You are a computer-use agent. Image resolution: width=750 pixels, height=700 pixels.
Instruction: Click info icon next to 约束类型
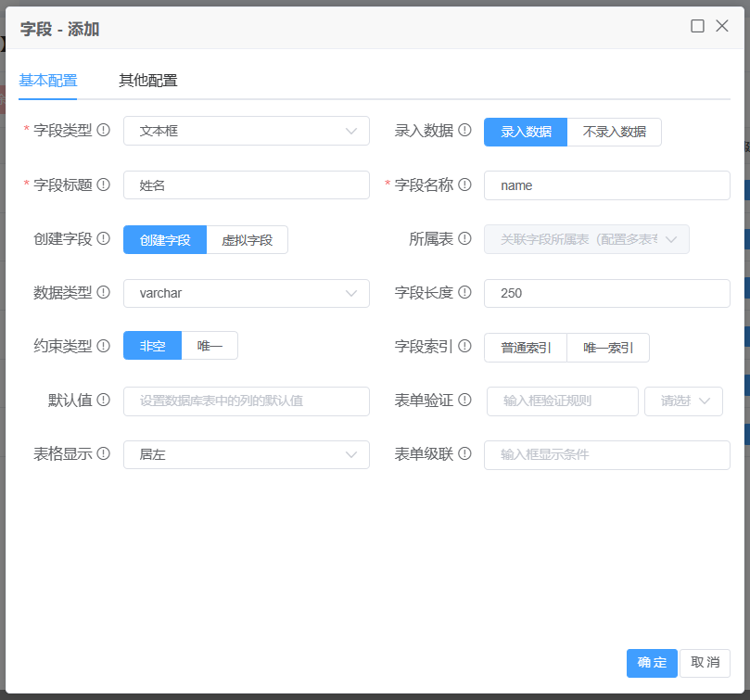point(104,347)
